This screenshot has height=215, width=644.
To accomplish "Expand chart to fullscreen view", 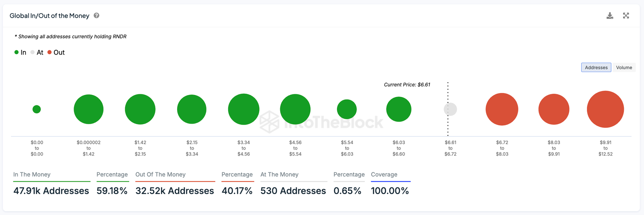I will pos(626,16).
